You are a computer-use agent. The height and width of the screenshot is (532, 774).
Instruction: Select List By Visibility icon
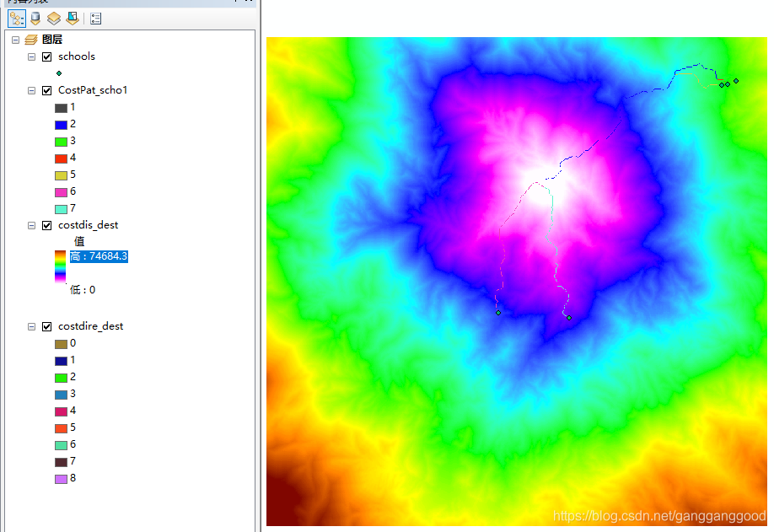pos(54,19)
